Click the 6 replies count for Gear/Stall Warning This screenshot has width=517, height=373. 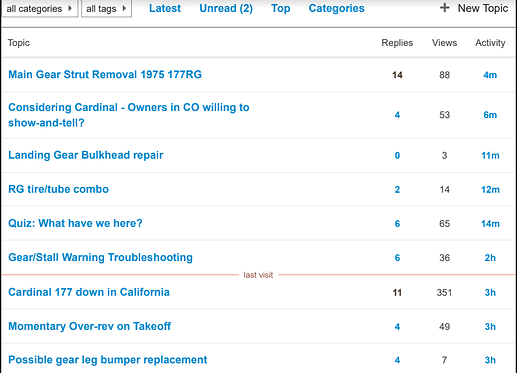point(397,258)
